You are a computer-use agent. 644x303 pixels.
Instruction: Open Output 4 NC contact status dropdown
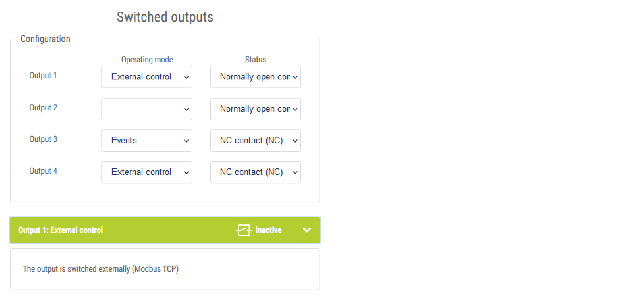[x=255, y=172]
